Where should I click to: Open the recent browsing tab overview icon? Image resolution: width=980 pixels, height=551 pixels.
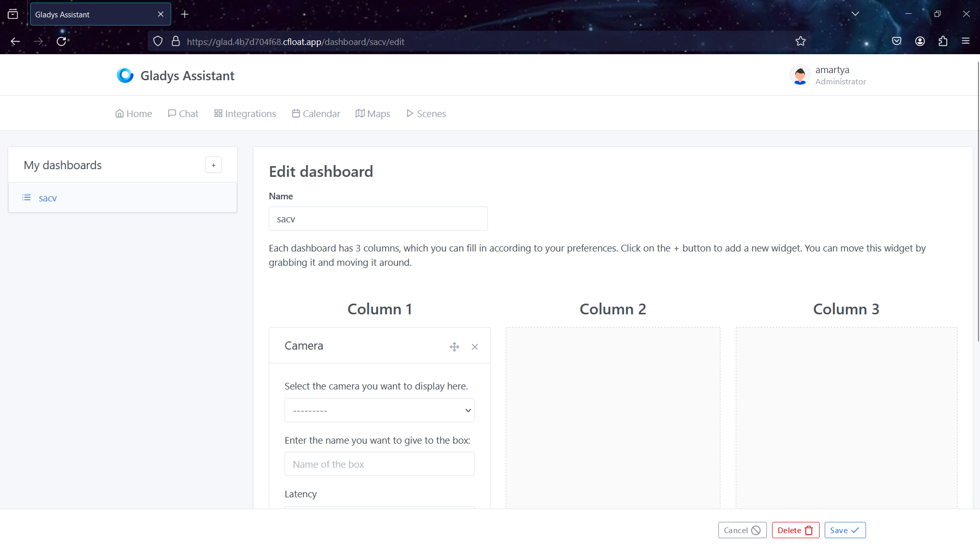[x=13, y=14]
